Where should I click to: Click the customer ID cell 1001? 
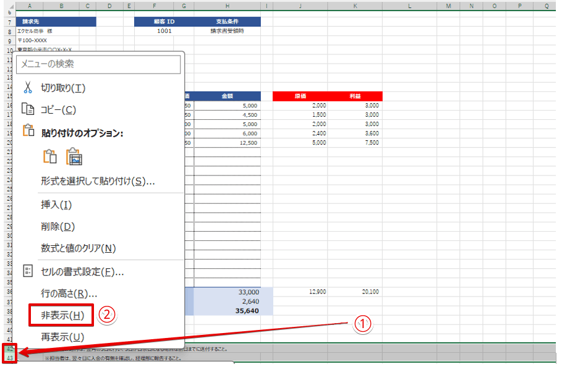pos(164,31)
